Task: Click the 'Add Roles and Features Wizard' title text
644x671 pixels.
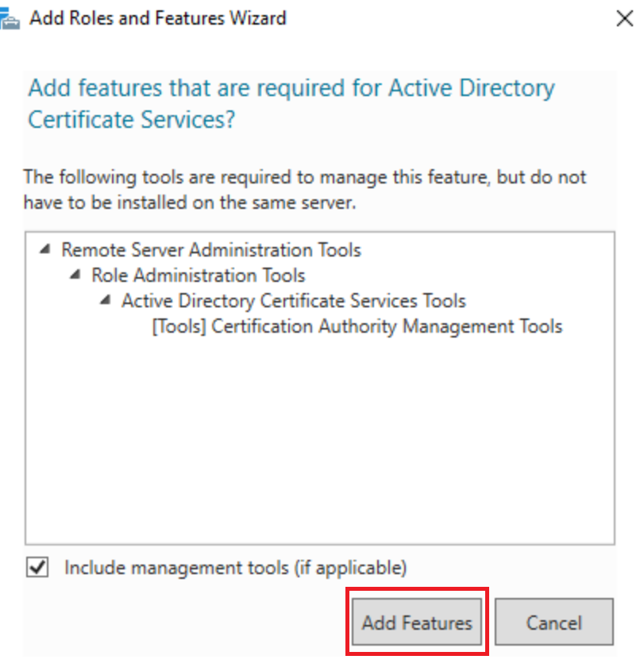Action: point(158,18)
